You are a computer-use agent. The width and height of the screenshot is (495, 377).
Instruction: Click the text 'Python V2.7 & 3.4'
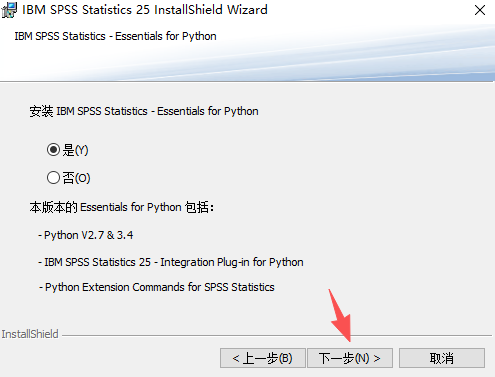(x=89, y=235)
